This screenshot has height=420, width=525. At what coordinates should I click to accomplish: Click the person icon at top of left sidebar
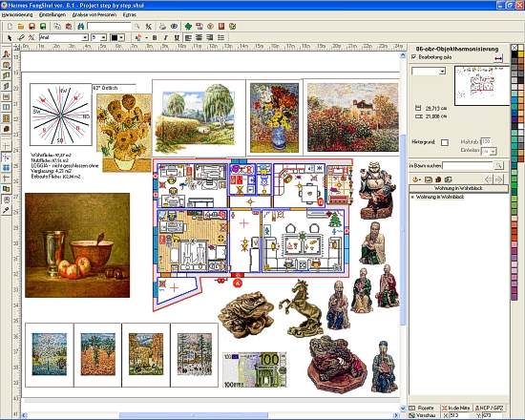coord(6,54)
